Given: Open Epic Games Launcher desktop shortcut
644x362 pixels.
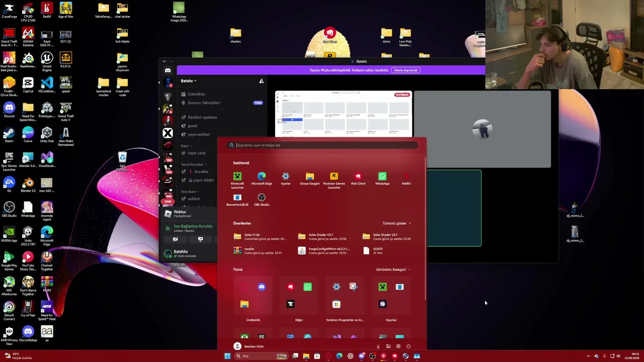Looking at the screenshot, I should pos(9,161).
